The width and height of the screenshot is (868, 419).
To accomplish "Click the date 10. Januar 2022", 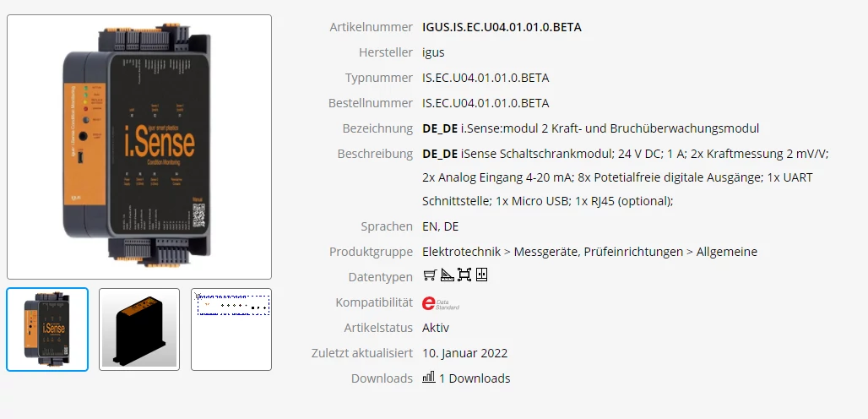I will tap(464, 353).
